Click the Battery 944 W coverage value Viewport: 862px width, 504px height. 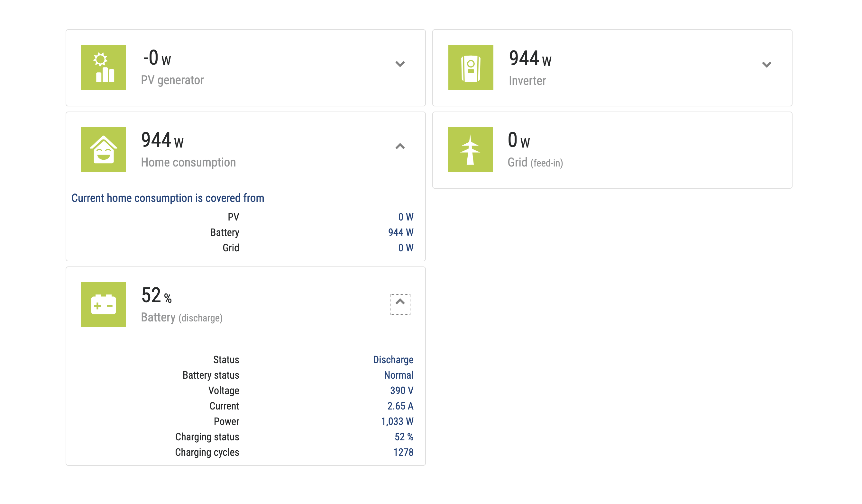400,232
